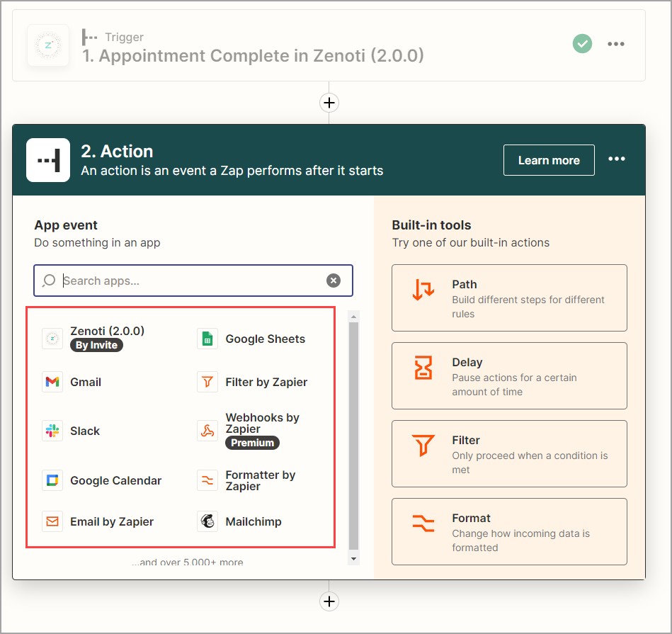Select Email by Zapier icon

(x=52, y=521)
